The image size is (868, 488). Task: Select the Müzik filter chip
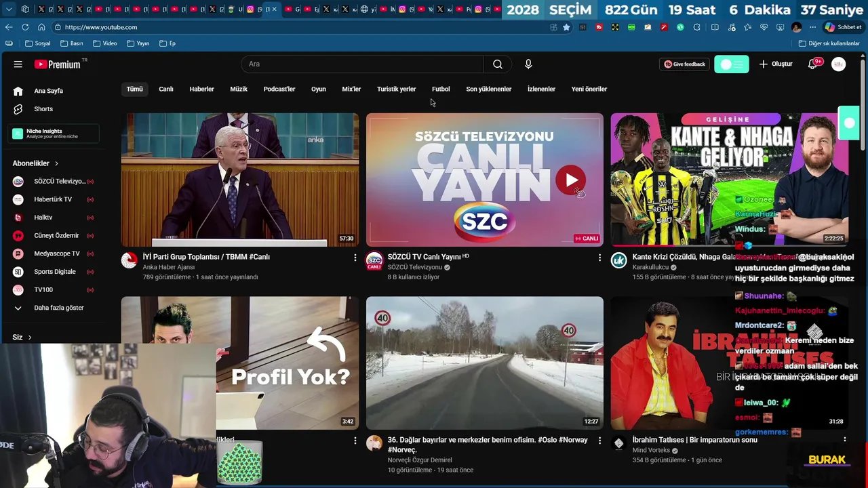pos(239,89)
